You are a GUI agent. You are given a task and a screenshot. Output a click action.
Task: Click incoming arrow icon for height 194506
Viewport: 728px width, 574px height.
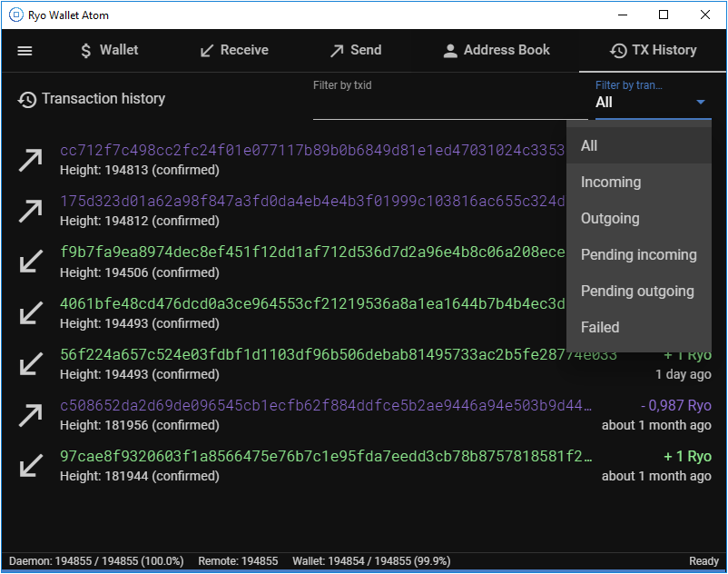[x=31, y=262]
